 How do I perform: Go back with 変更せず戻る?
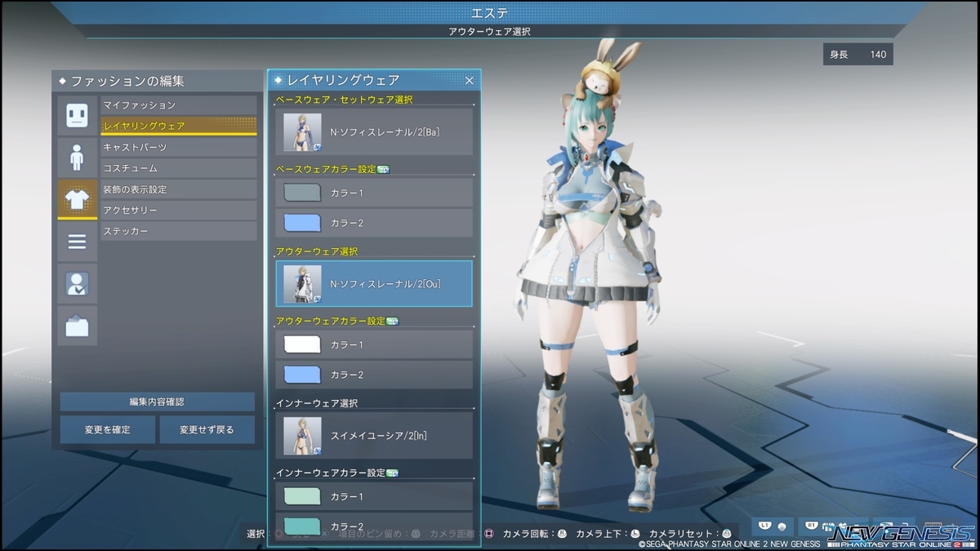207,429
